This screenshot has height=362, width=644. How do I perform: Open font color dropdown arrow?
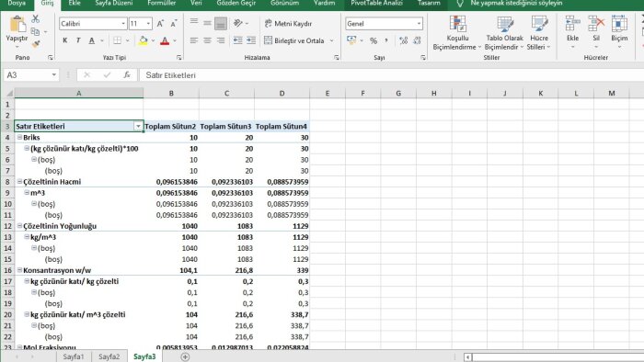(175, 40)
